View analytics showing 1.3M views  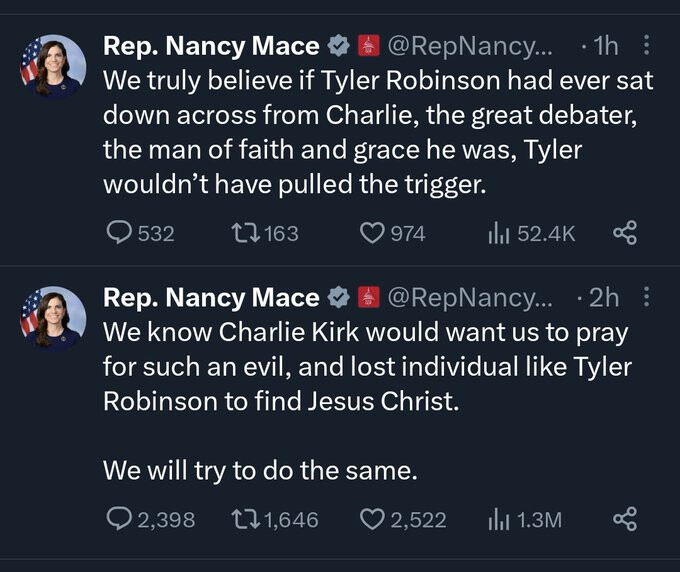(497, 519)
